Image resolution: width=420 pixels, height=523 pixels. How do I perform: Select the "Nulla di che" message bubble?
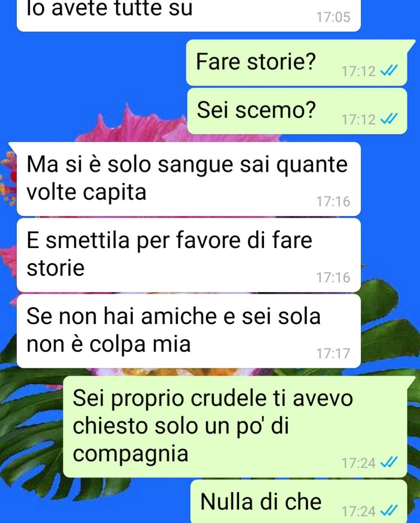(x=299, y=501)
